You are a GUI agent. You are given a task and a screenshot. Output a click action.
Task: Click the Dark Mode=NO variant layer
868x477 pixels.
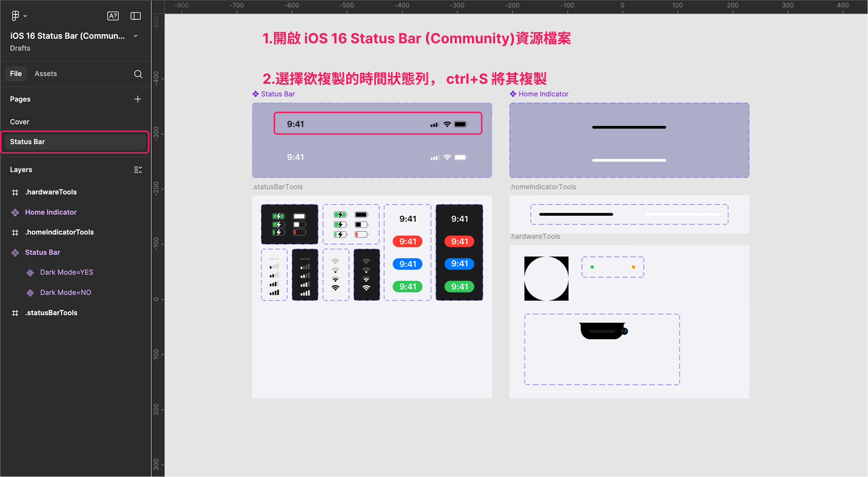66,292
